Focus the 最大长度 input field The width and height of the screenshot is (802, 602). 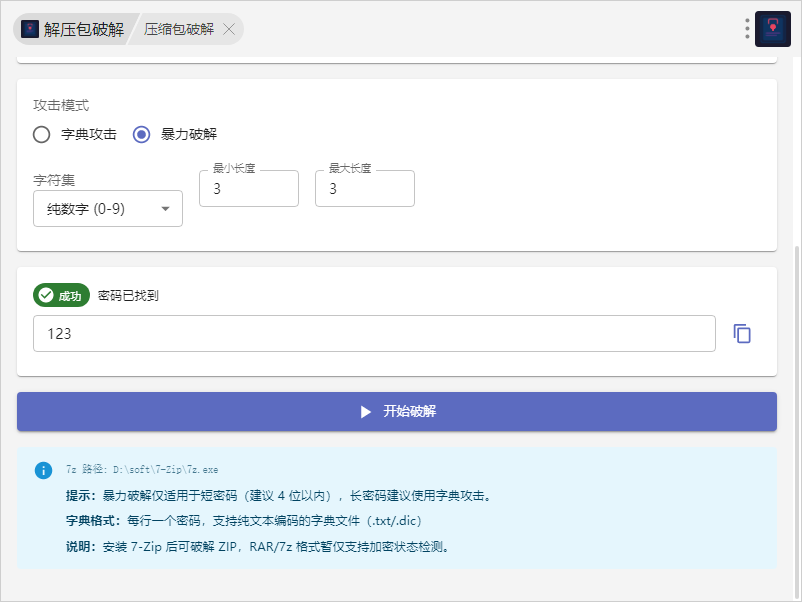[x=365, y=188]
